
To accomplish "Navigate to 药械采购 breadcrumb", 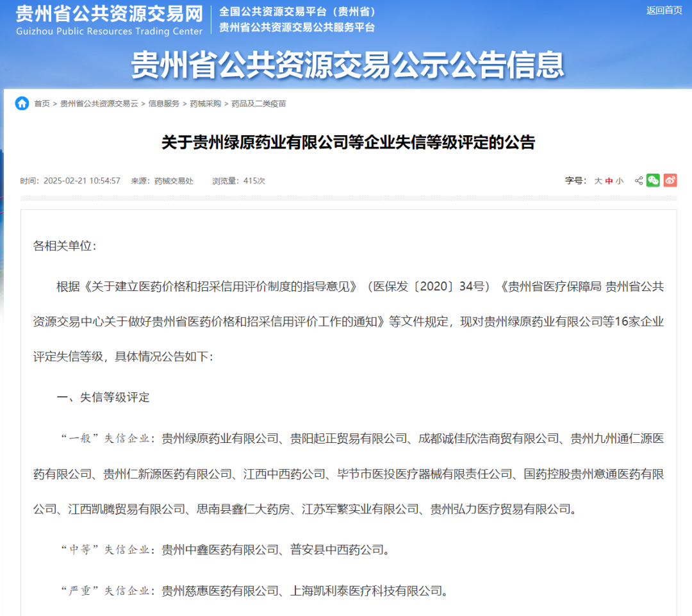I will coord(205,103).
